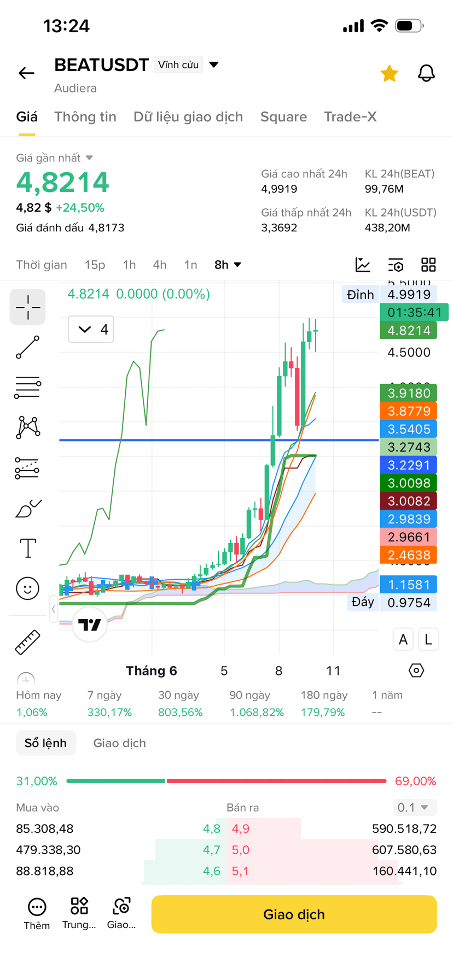Open the Trade-X tab
This screenshot has height=980, width=453.
(x=350, y=117)
